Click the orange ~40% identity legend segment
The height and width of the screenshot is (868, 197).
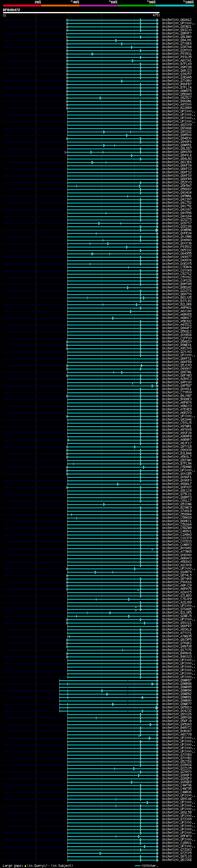tap(60, 6)
